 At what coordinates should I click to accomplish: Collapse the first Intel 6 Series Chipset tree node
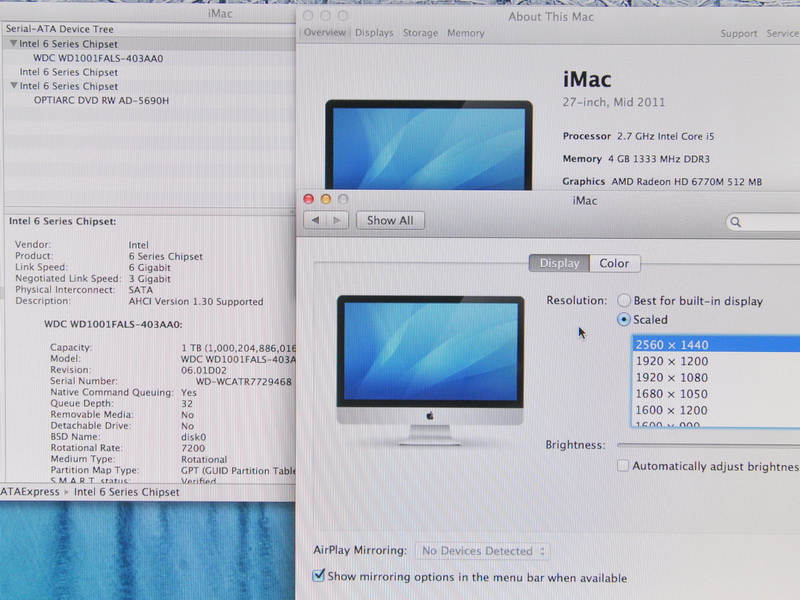click(14, 43)
